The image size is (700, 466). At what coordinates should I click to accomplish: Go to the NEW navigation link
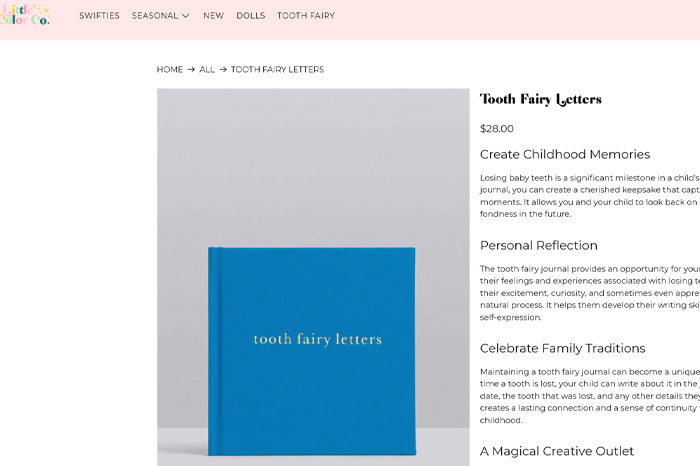pos(213,16)
